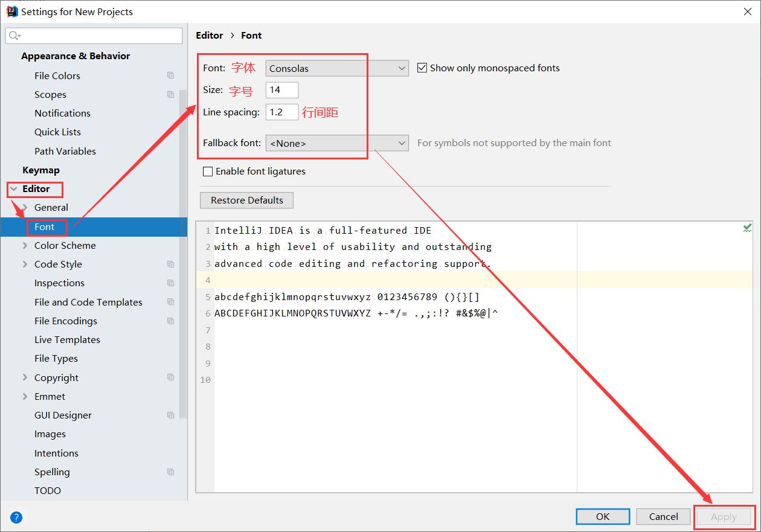Close the Settings dialog window
Image resolution: width=761 pixels, height=532 pixels.
[748, 11]
